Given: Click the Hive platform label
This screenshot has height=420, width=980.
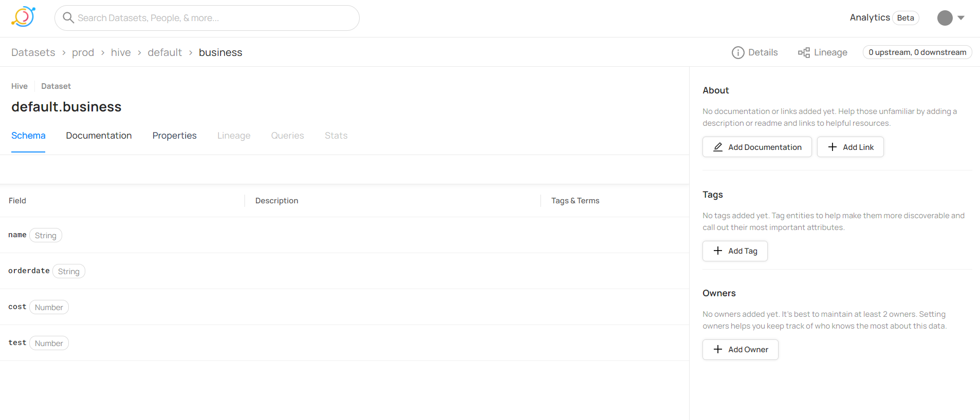Looking at the screenshot, I should (x=20, y=86).
